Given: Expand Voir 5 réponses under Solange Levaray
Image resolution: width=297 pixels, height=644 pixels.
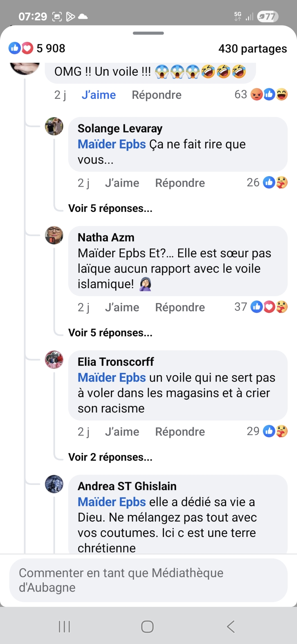Looking at the screenshot, I should (110, 208).
